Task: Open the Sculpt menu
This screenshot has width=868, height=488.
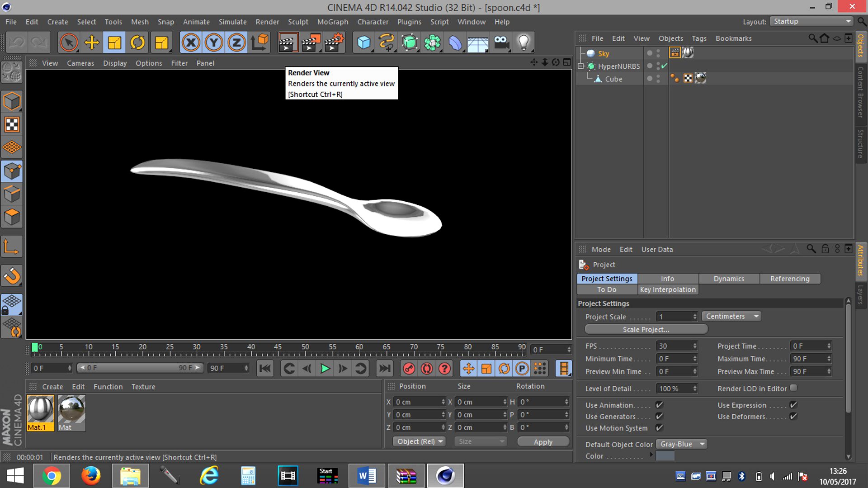Action: pyautogui.click(x=298, y=22)
